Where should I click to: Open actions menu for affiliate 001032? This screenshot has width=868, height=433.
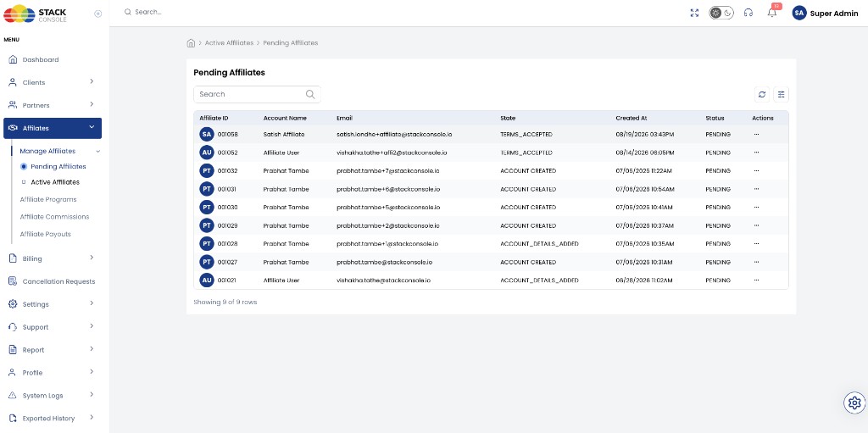pos(757,170)
